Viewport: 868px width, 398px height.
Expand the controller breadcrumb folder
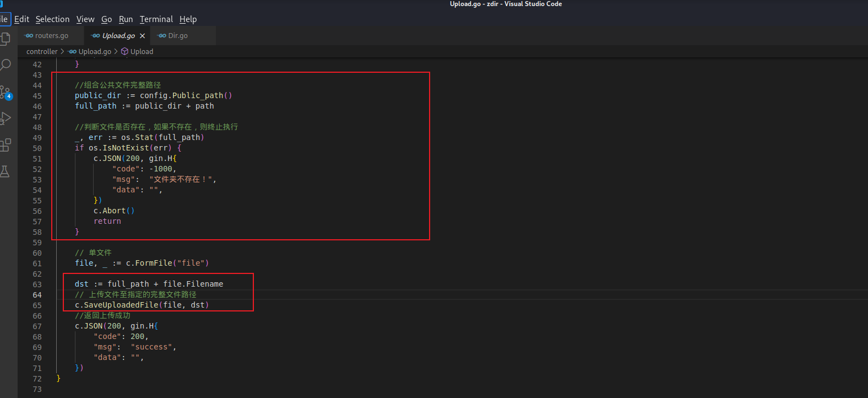tap(42, 51)
